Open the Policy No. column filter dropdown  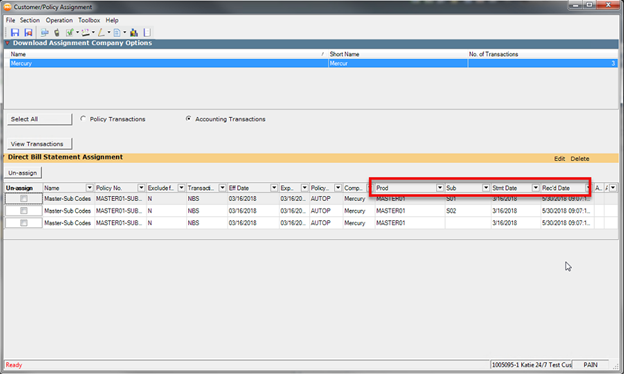(x=141, y=188)
